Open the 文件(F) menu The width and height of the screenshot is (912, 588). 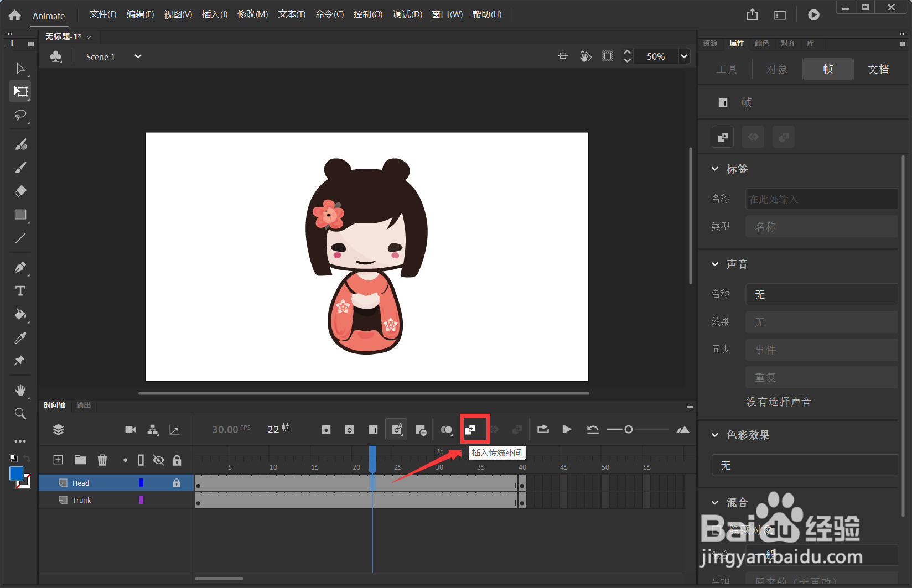(103, 14)
